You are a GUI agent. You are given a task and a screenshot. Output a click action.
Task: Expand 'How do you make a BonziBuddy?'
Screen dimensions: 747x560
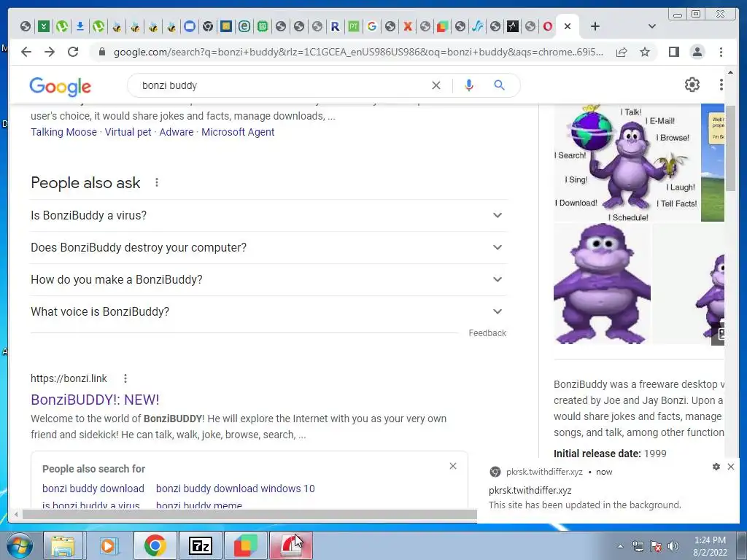[x=268, y=279]
